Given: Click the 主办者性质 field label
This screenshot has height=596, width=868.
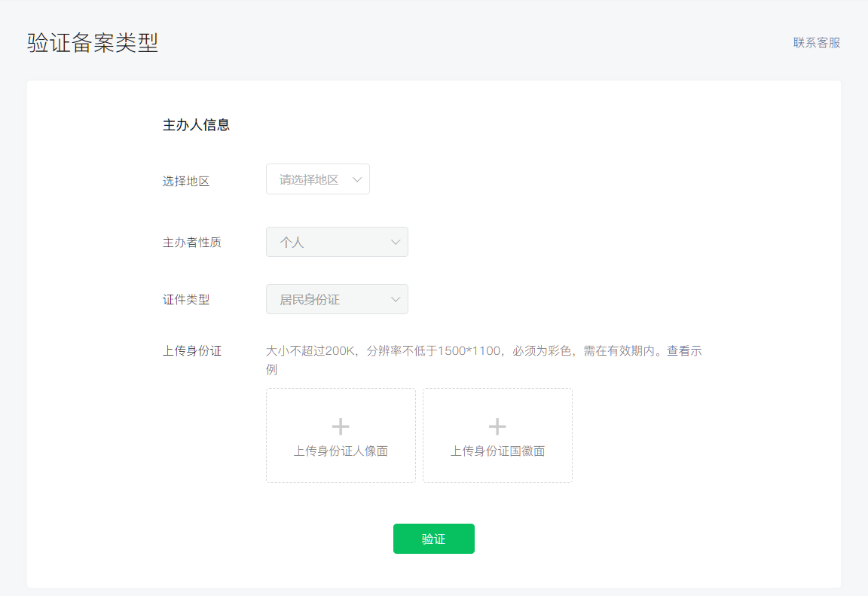Looking at the screenshot, I should [192, 243].
